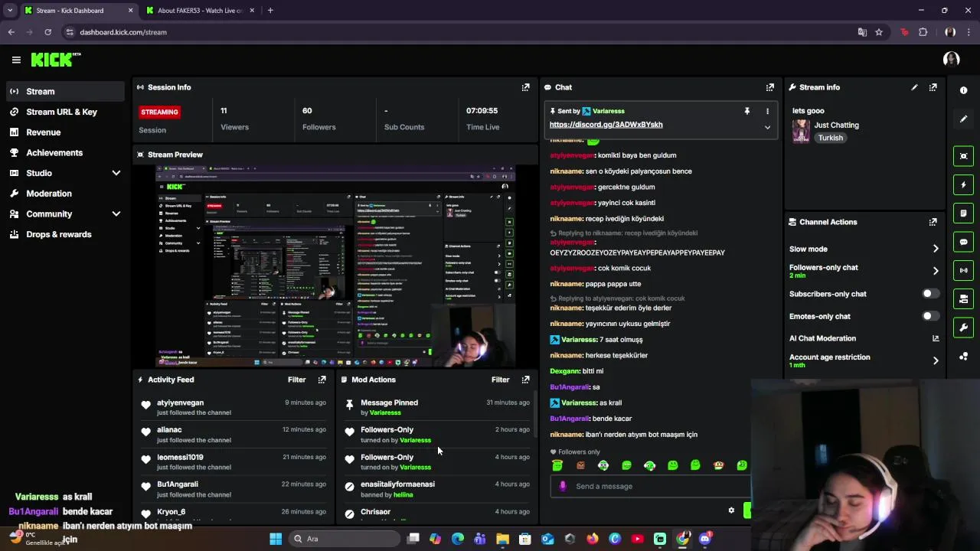Click the hellina moderator name
The width and height of the screenshot is (980, 551).
(x=403, y=495)
